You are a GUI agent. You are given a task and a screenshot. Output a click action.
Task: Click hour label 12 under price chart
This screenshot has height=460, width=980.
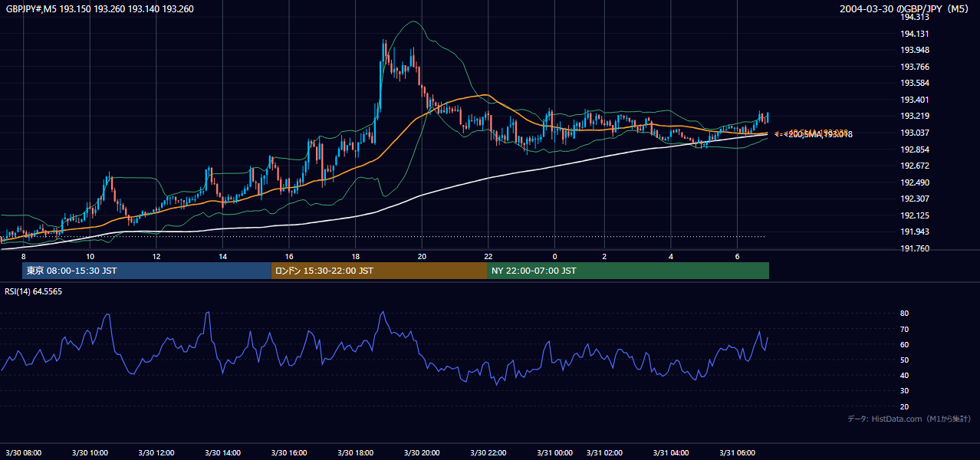point(156,256)
